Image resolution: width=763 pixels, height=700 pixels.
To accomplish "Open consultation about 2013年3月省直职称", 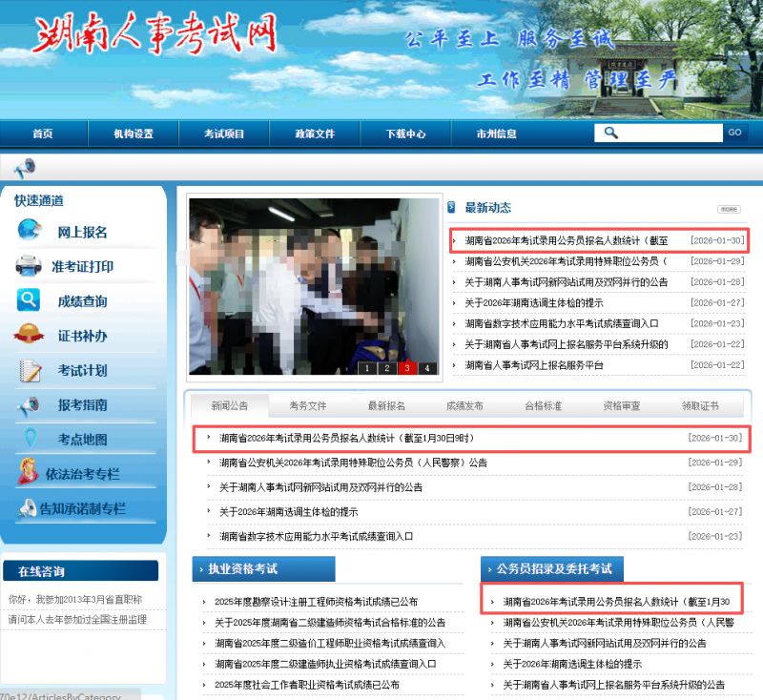I will pyautogui.click(x=75, y=599).
